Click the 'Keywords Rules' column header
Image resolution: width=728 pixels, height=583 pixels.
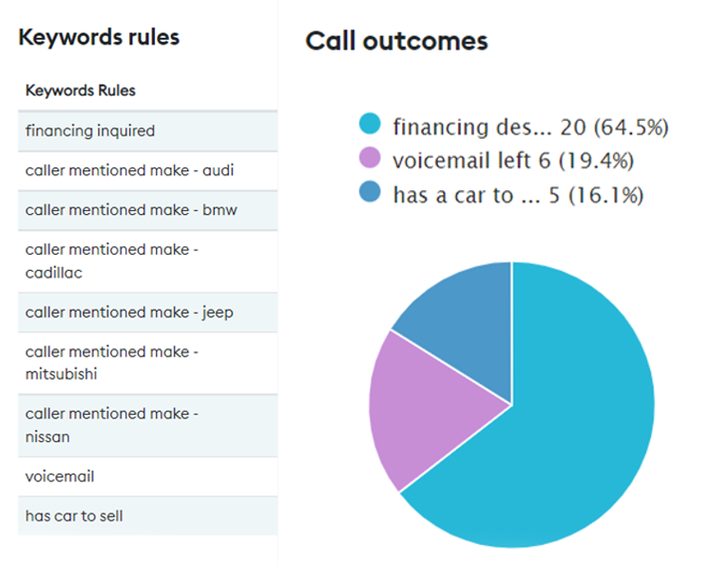point(81,91)
